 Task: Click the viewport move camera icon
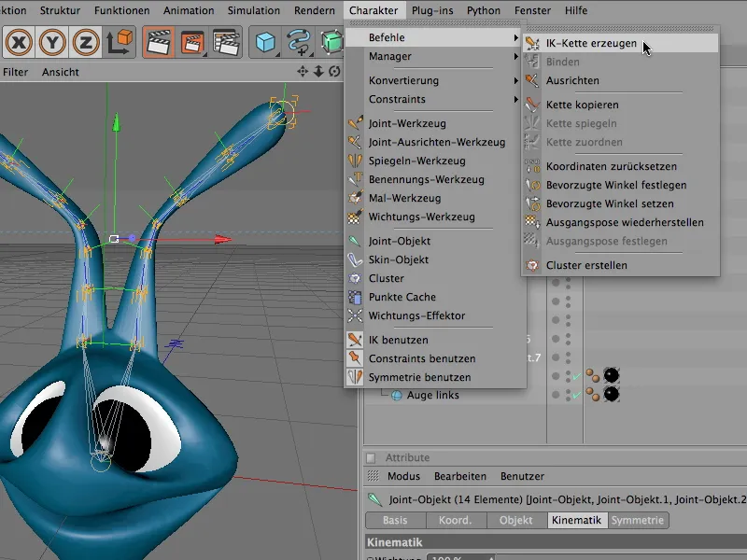coord(303,72)
